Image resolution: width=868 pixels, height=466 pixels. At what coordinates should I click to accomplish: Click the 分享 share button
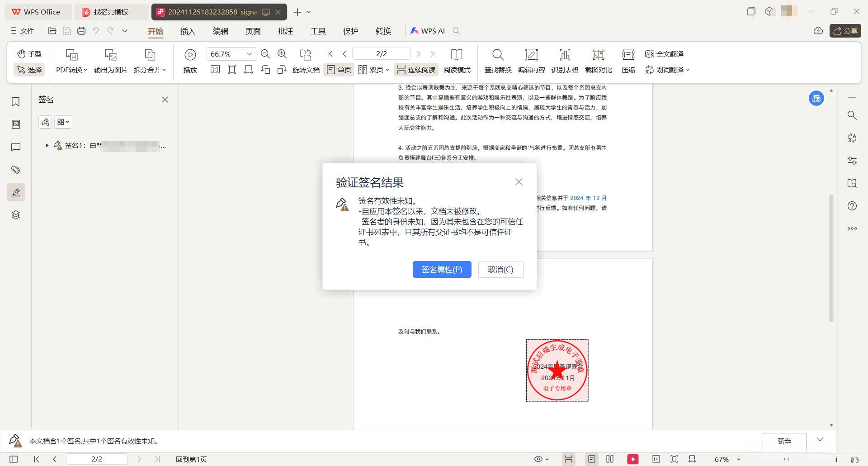tap(845, 31)
